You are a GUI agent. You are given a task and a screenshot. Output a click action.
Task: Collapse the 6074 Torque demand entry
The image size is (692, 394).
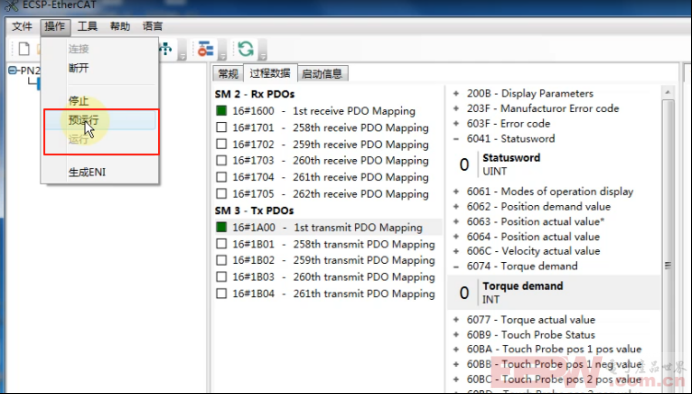coord(456,266)
